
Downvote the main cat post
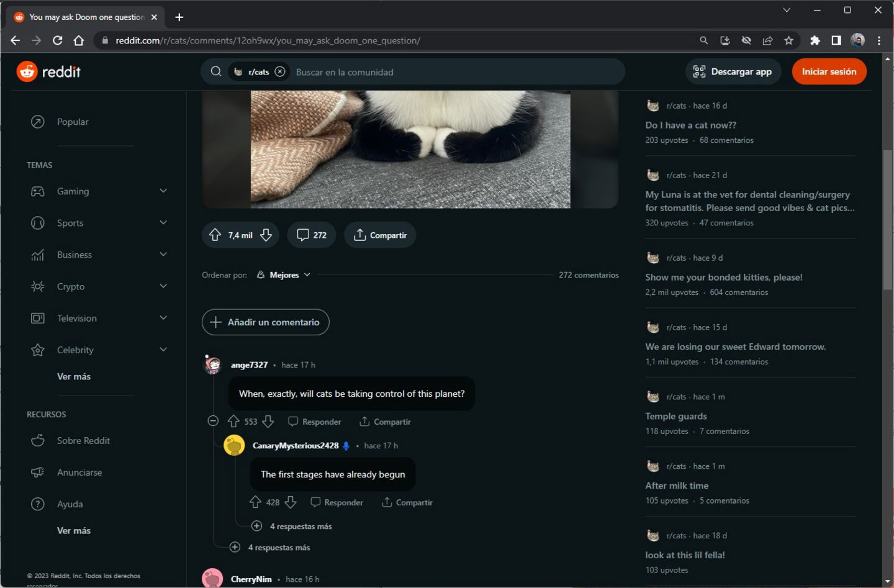266,235
